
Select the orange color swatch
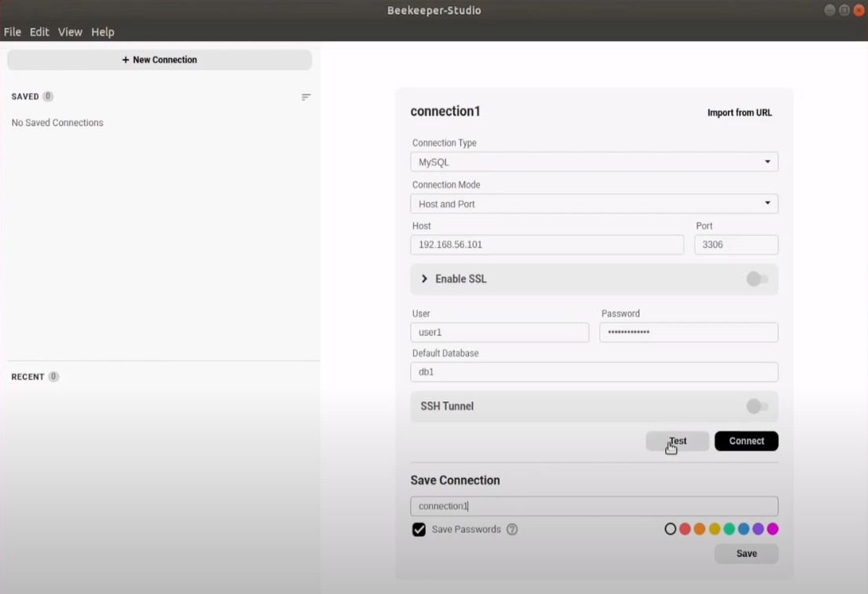point(700,530)
